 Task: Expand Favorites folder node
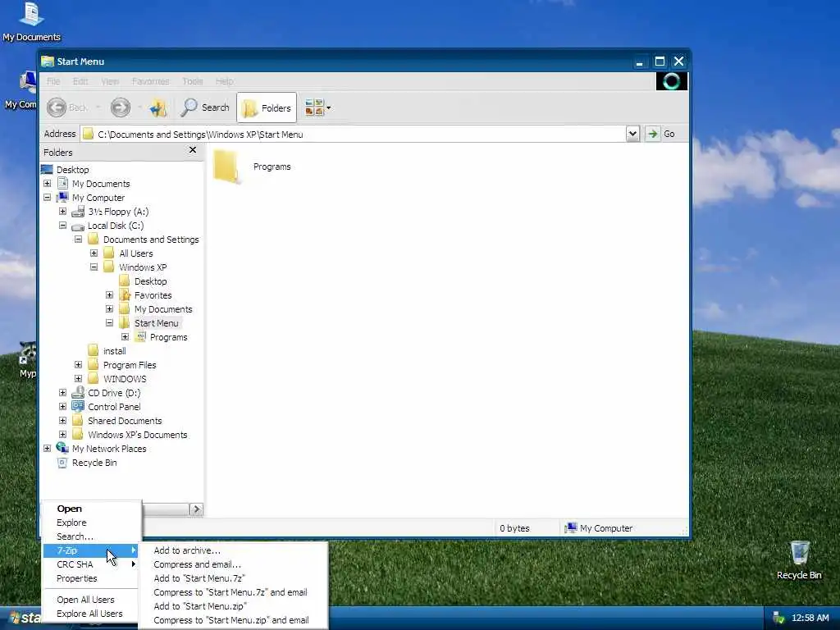(x=109, y=295)
